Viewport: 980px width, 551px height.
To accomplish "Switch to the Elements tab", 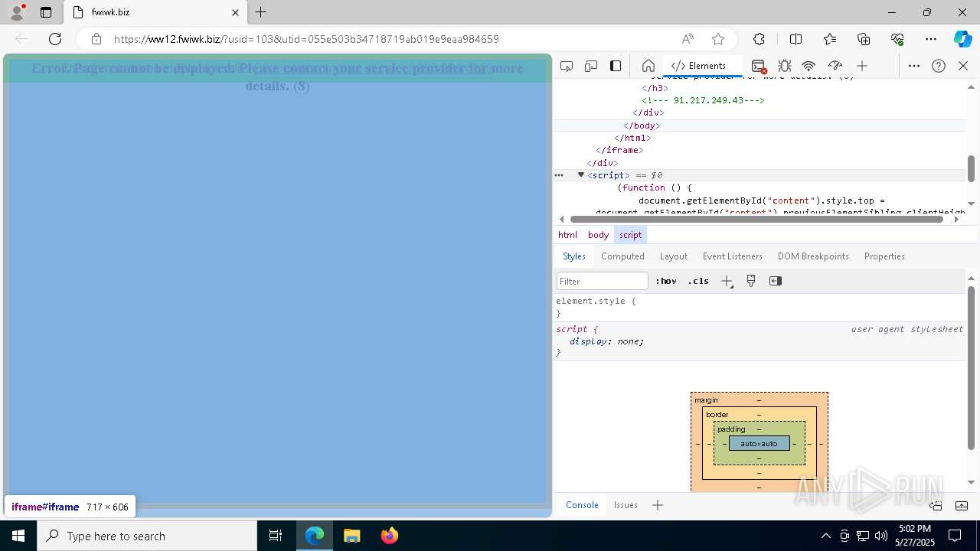I will coord(698,66).
